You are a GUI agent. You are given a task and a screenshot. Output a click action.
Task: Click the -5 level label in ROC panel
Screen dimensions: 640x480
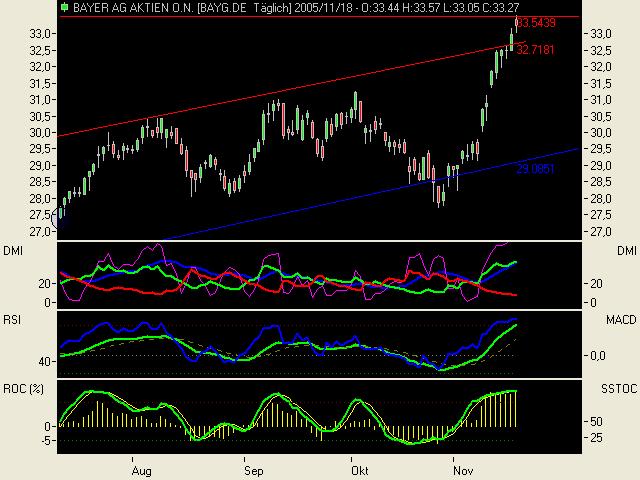coord(48,441)
